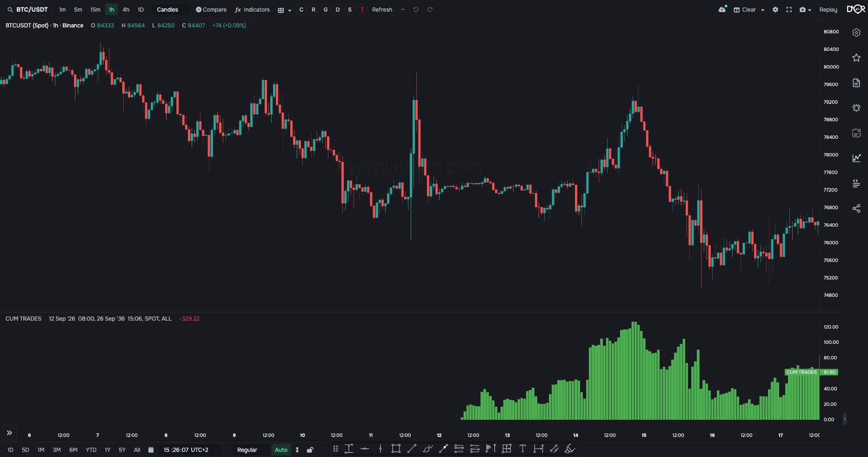This screenshot has width=868, height=457.
Task: Select the horizontal line drawing tool
Action: click(x=365, y=449)
